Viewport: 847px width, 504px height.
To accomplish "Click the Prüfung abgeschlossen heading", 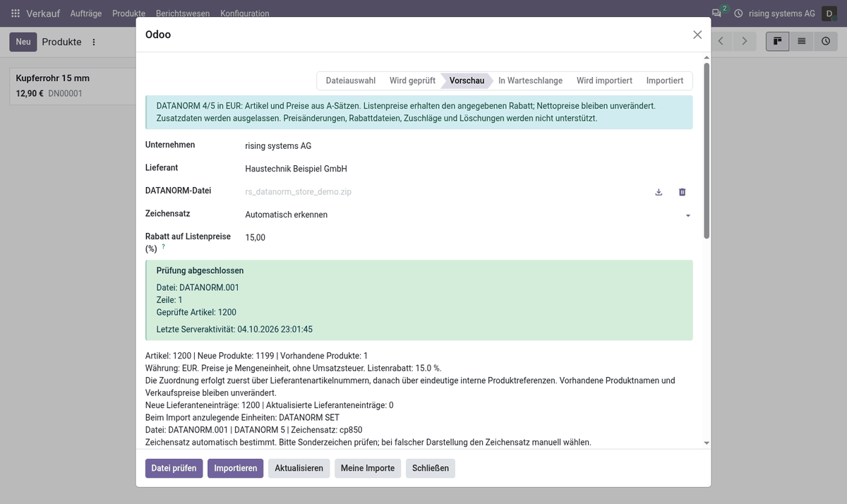I will (x=200, y=270).
